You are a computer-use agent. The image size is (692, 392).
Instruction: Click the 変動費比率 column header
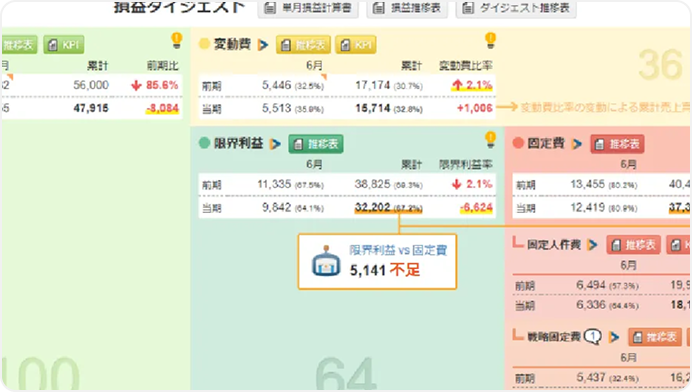tap(466, 66)
